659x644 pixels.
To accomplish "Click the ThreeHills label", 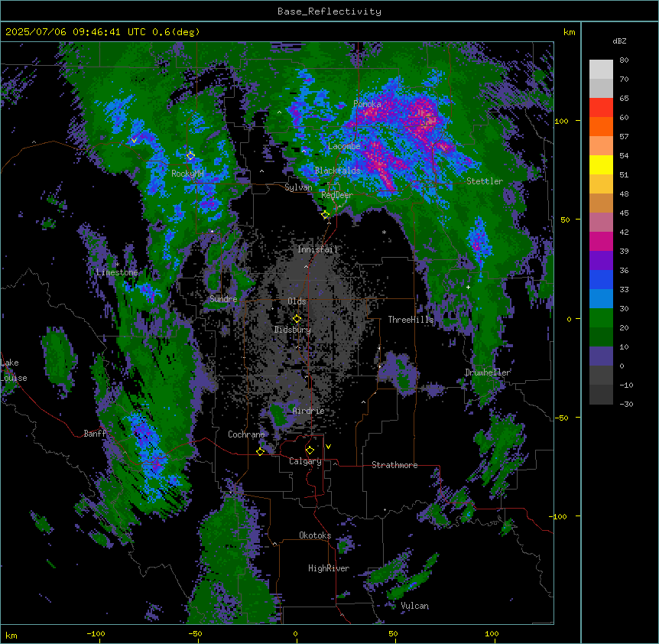I will click(411, 320).
